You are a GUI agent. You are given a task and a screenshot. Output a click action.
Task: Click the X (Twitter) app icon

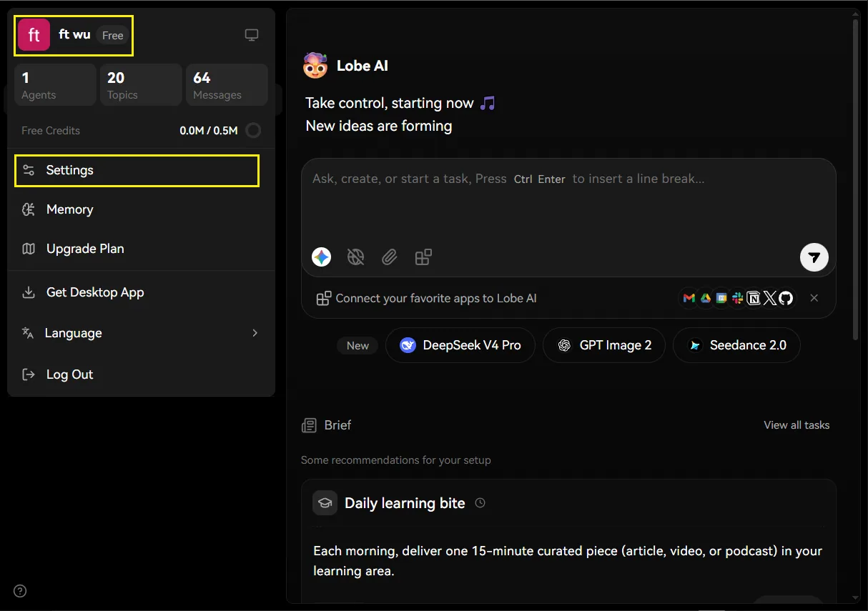coord(769,298)
